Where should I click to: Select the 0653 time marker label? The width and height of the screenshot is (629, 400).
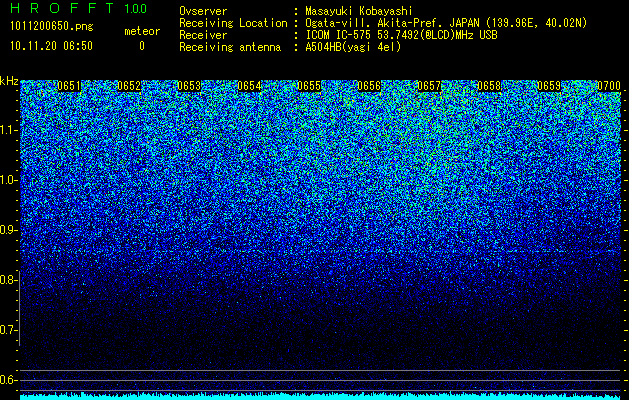189,86
